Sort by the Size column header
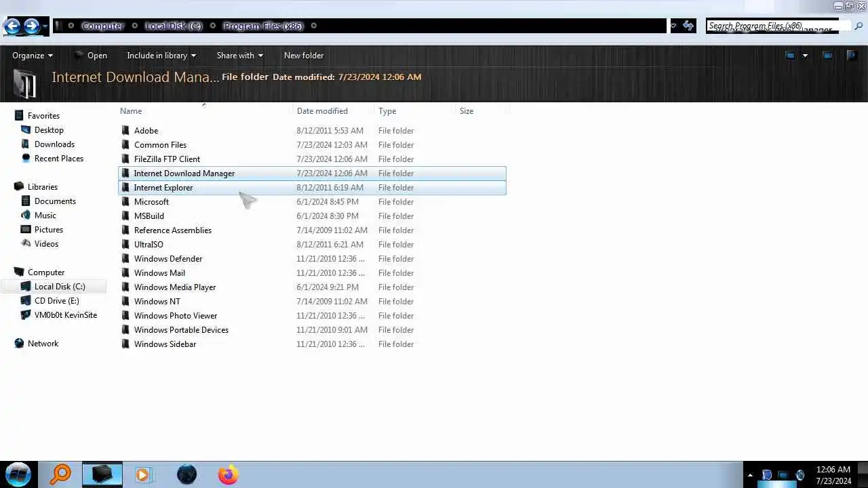 (x=467, y=111)
